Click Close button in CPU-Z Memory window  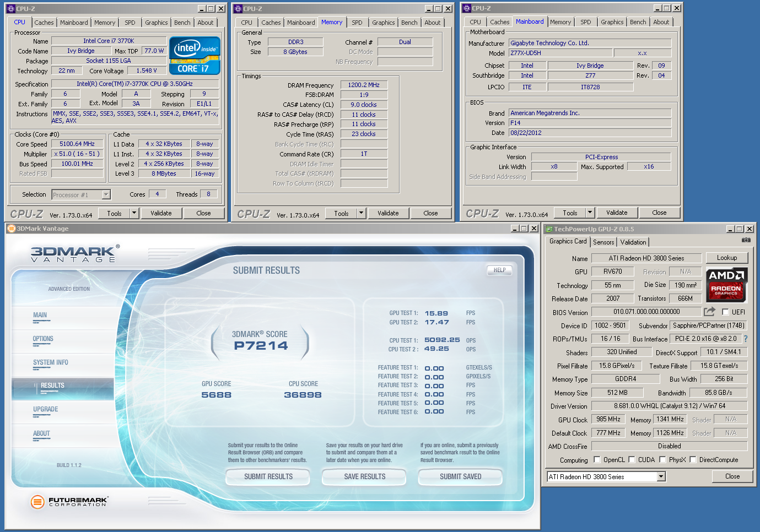pyautogui.click(x=430, y=213)
